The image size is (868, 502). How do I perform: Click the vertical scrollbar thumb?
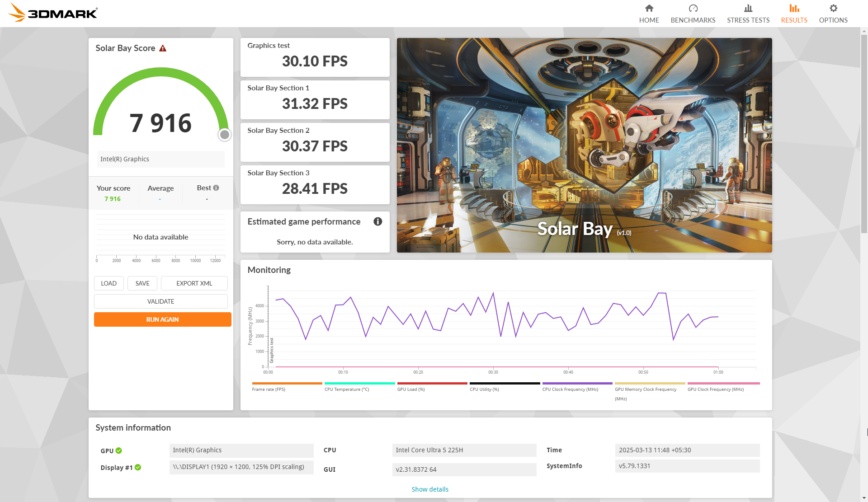click(864, 134)
